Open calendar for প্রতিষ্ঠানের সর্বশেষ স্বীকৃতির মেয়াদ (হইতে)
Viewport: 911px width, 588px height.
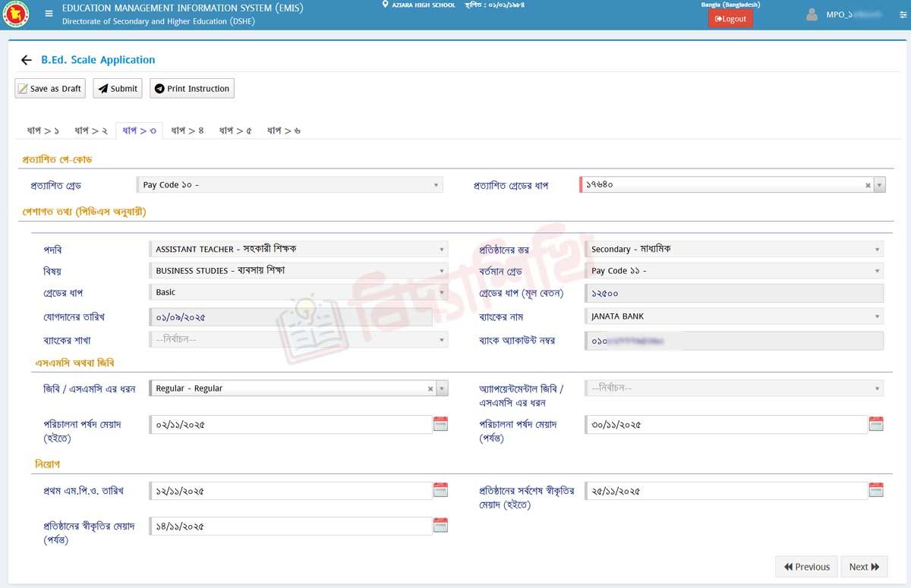pos(876,490)
